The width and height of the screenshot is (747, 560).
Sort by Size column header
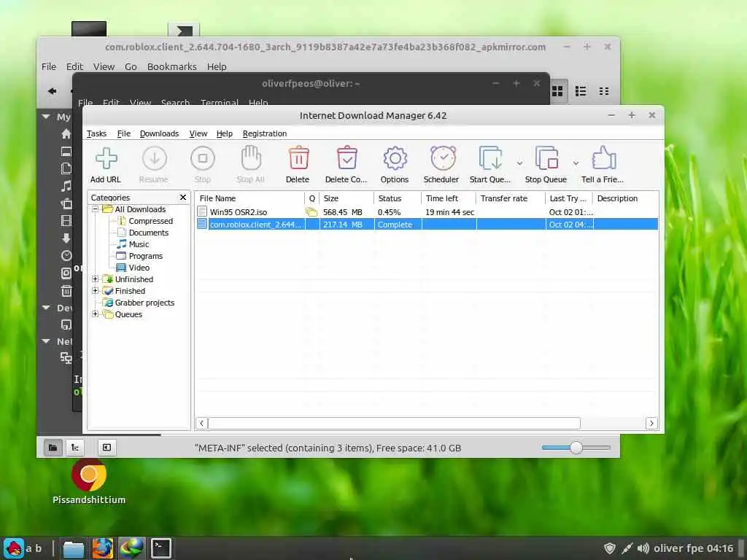[x=346, y=198]
